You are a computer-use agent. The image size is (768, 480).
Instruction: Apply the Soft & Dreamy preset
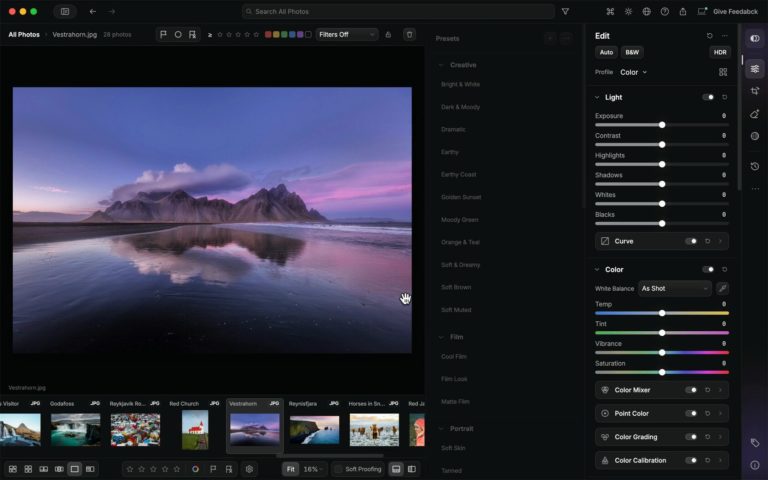point(460,264)
